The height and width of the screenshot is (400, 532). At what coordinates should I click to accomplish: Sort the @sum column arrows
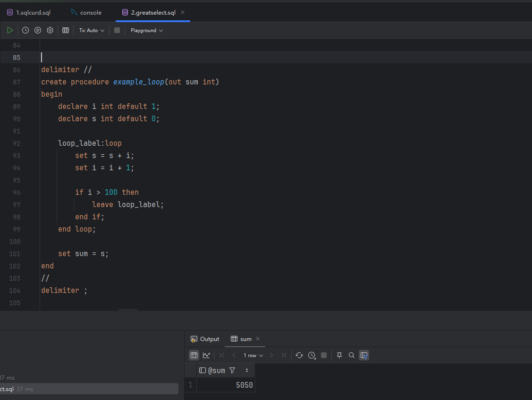tap(247, 370)
